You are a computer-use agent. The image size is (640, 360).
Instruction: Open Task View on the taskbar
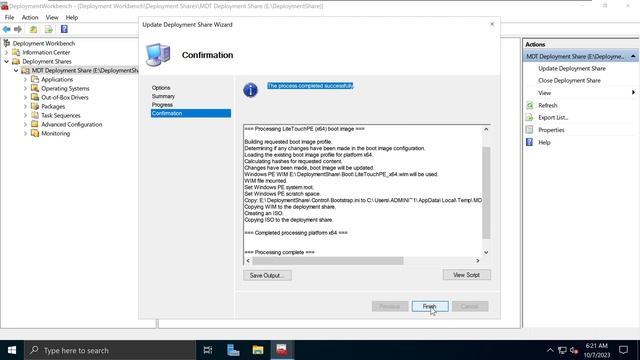tap(208, 350)
